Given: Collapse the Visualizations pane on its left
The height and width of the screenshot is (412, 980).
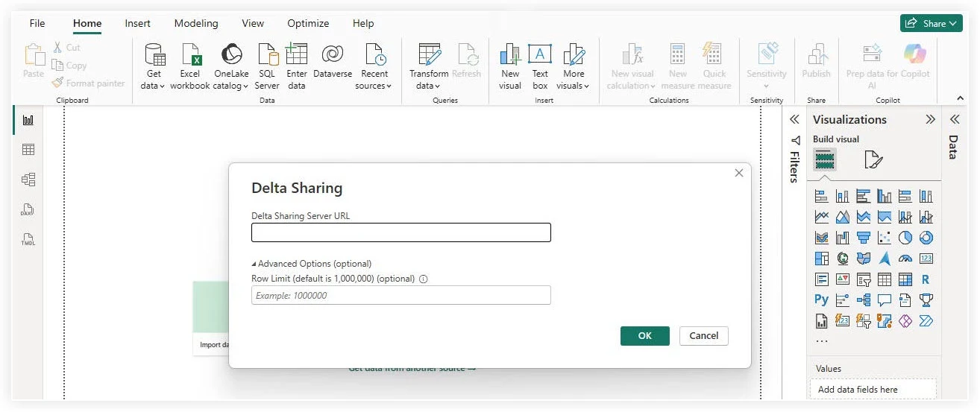Looking at the screenshot, I should (x=794, y=119).
